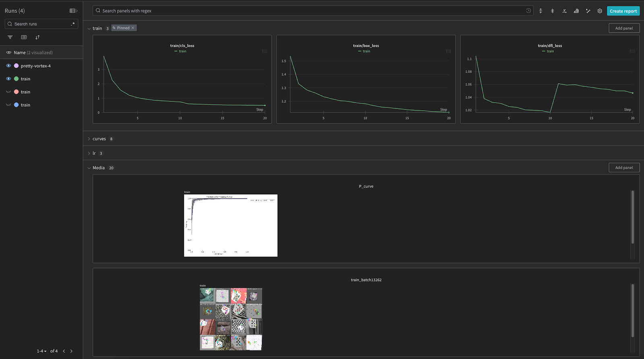
Task: Click the collapse all sections icon
Action: coord(552,11)
